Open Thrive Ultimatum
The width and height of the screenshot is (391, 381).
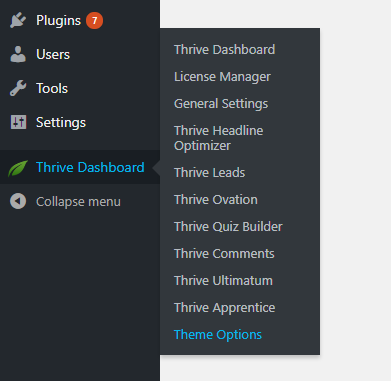point(223,281)
